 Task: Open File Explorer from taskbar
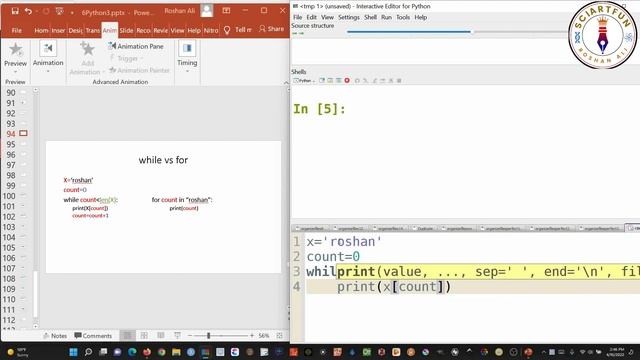point(176,352)
